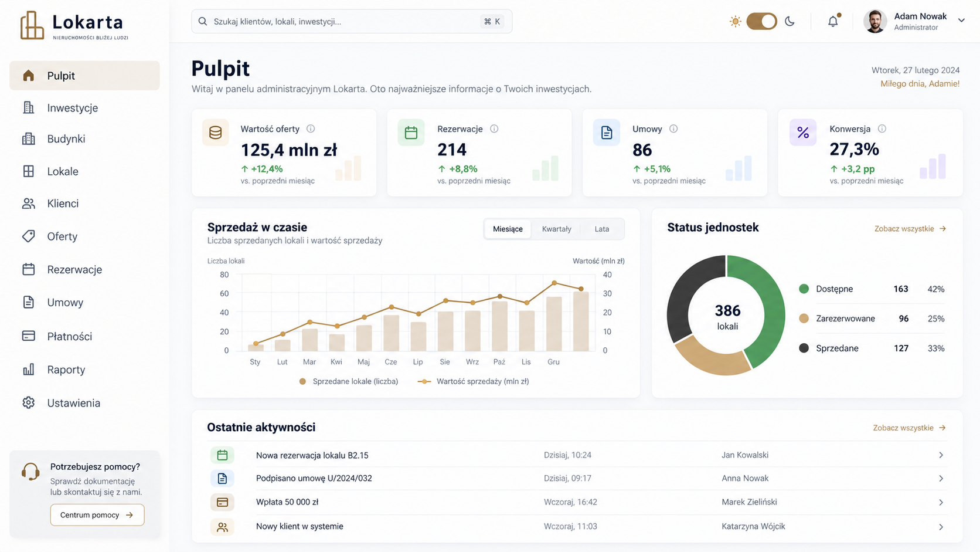
Task: Go to Klienci in the sidebar
Action: click(x=84, y=204)
